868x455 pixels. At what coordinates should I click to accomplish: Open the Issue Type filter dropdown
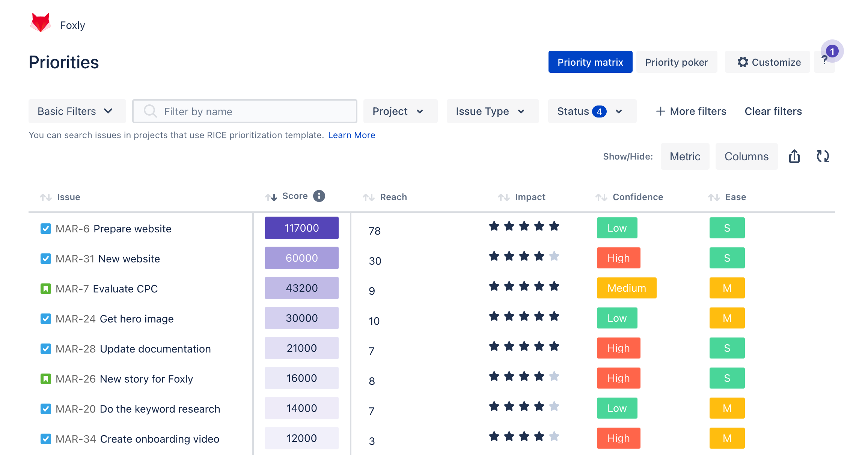[x=493, y=111]
